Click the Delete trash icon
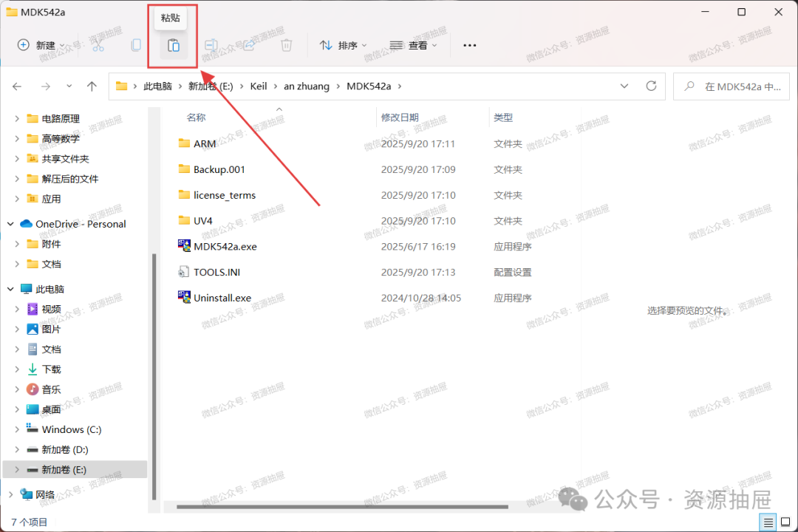Image resolution: width=798 pixels, height=532 pixels. click(x=287, y=45)
